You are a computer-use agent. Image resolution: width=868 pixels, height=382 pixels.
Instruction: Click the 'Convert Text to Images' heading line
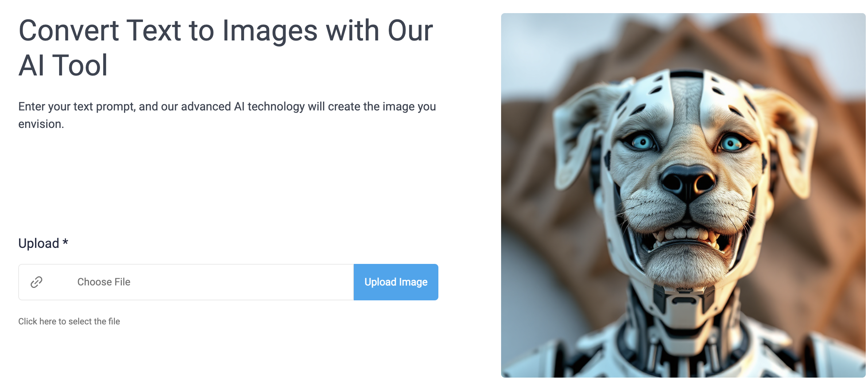click(226, 31)
